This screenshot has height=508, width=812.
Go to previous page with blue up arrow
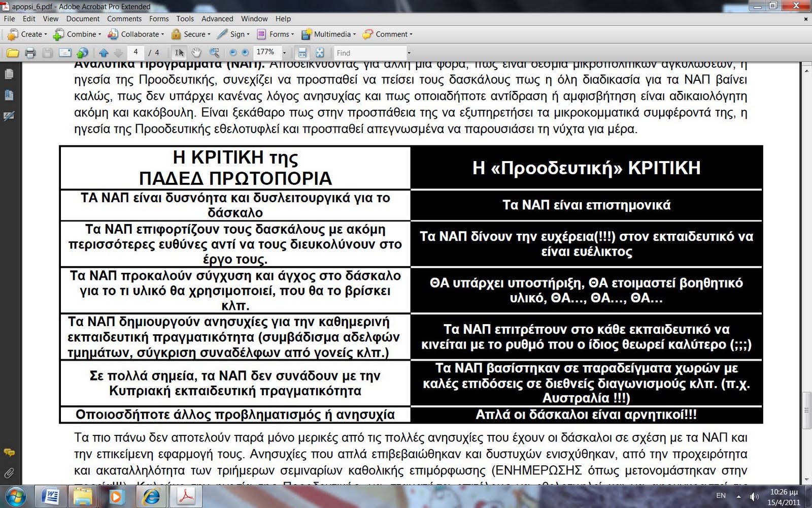click(104, 53)
